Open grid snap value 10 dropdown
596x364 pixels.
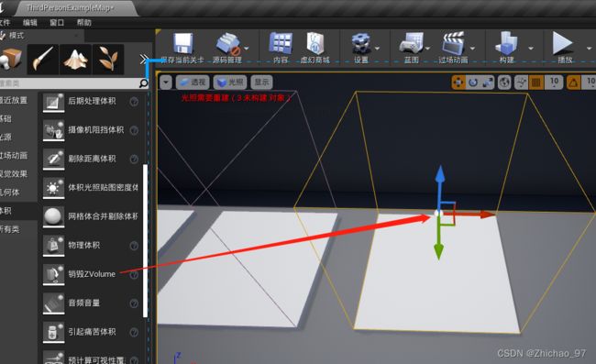point(554,83)
